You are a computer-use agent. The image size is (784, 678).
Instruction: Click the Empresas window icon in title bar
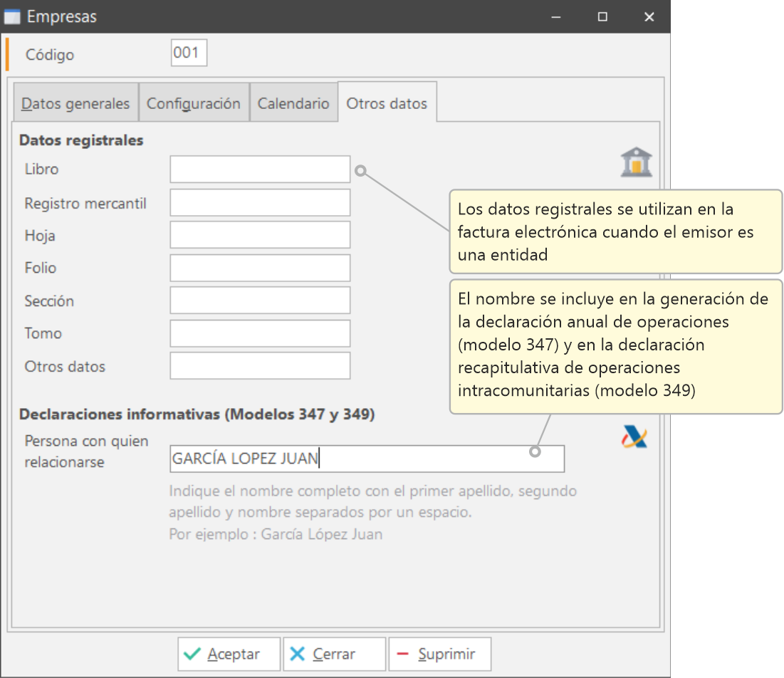coord(12,16)
